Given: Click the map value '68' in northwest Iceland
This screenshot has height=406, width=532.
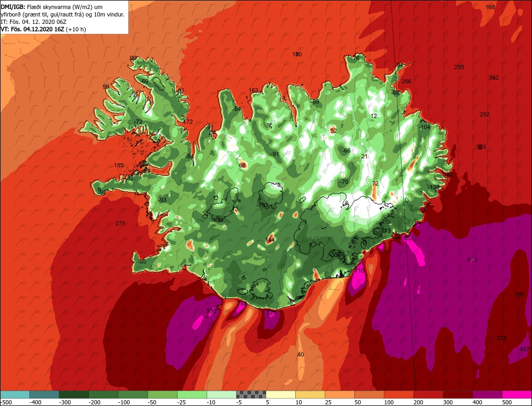Looking at the screenshot, I should pos(242,165).
